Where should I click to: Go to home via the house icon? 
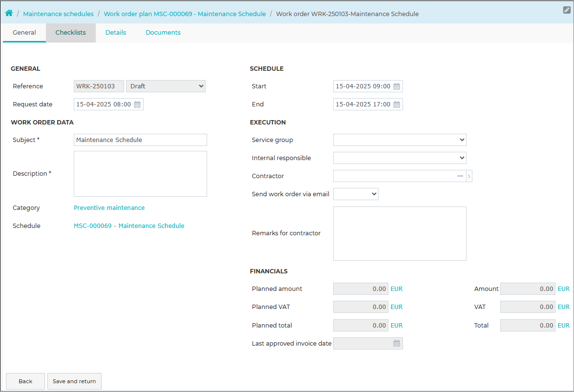pyautogui.click(x=9, y=13)
